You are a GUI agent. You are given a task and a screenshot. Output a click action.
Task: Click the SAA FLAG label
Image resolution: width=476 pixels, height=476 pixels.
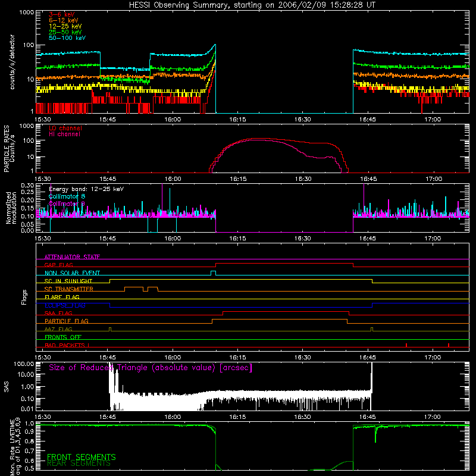tap(58, 313)
